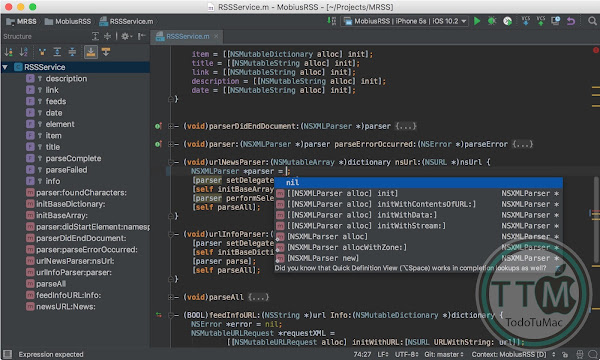Click MRSS breadcrumb in navigation bar

22,21
